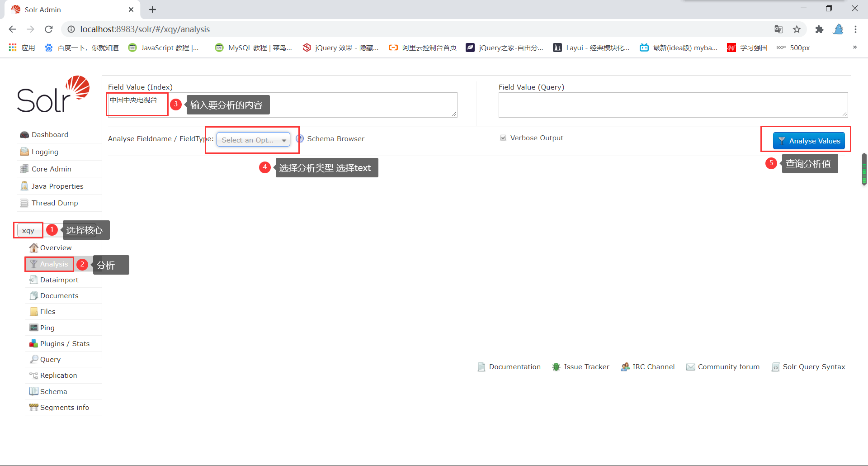Click the Overview house icon
Viewport: 868px width, 466px height.
[34, 248]
